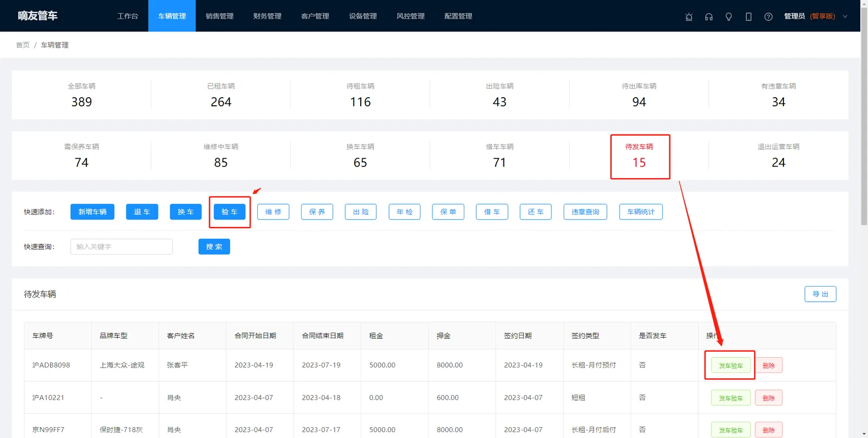Click the 导出 export button
This screenshot has height=438, width=868.
(x=820, y=294)
